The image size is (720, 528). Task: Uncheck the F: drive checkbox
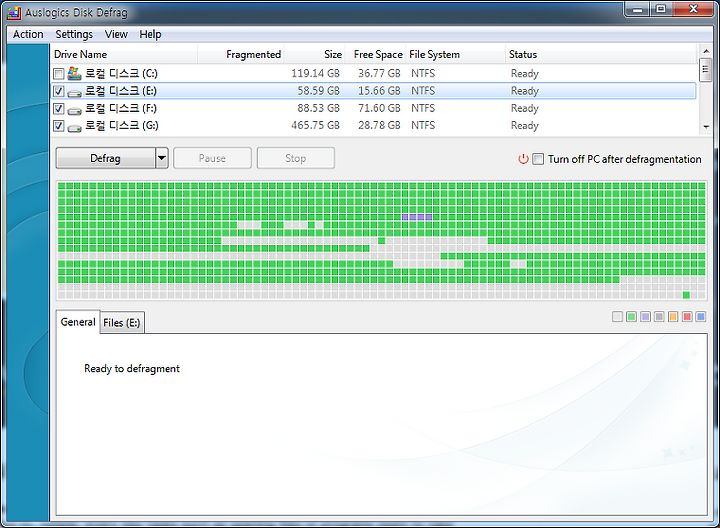[x=58, y=108]
